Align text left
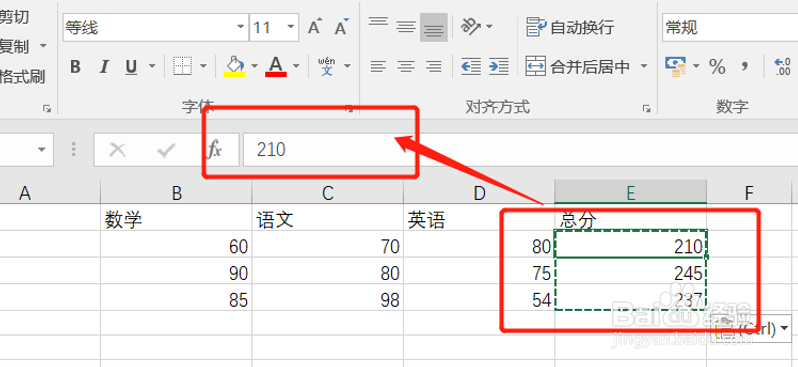 [378, 66]
